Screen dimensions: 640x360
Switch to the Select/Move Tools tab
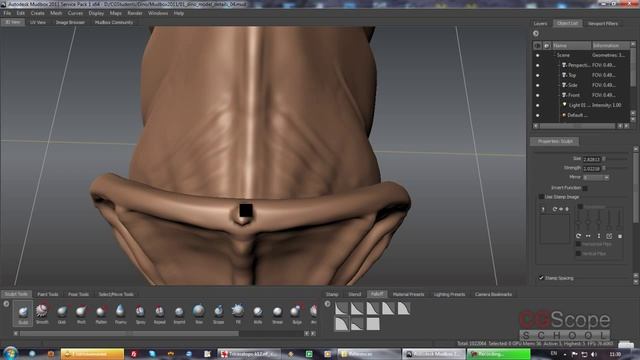click(x=116, y=294)
